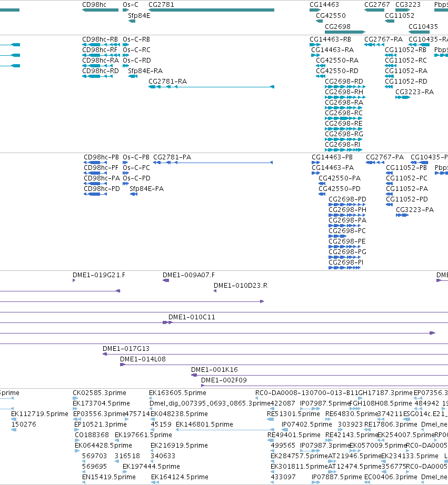This screenshot has height=485, width=448.
Task: Click the CG3223-PA protein label
Action: pos(415,210)
